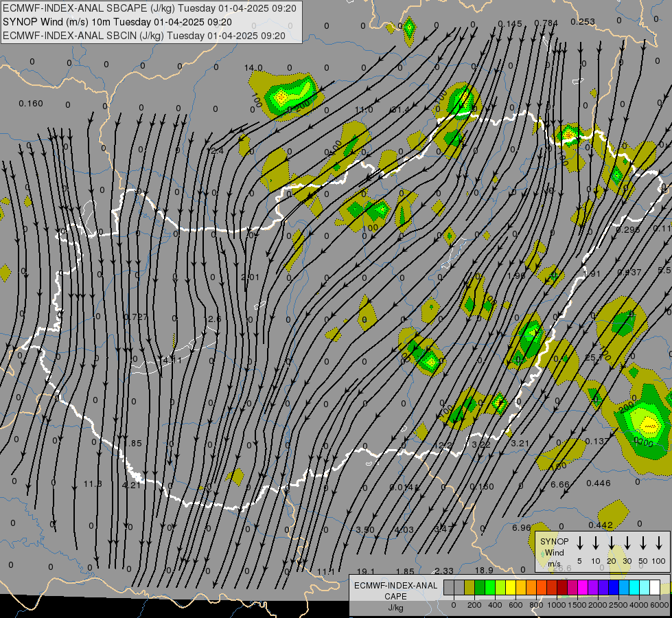Click the 4.21 value on the map
This screenshot has width=672, height=618.
point(131,485)
